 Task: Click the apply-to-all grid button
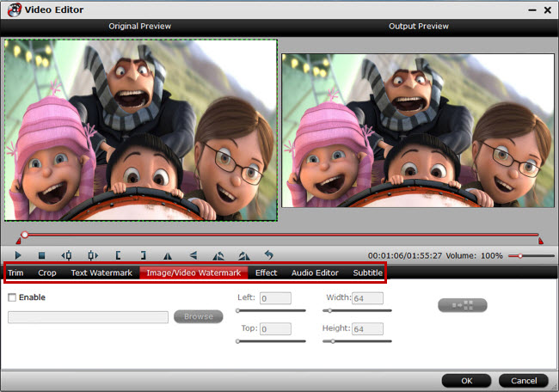click(x=463, y=305)
